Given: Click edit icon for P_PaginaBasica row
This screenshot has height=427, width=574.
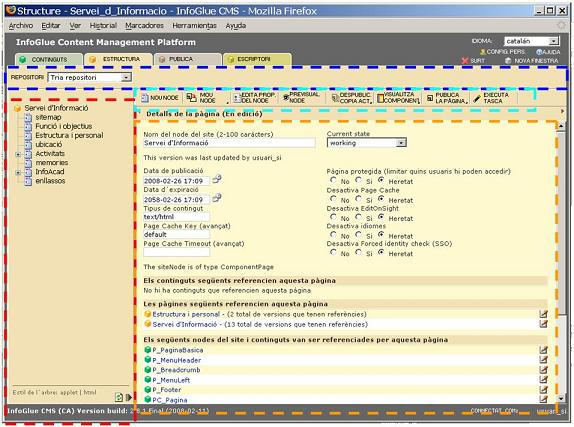Looking at the screenshot, I should tap(543, 350).
